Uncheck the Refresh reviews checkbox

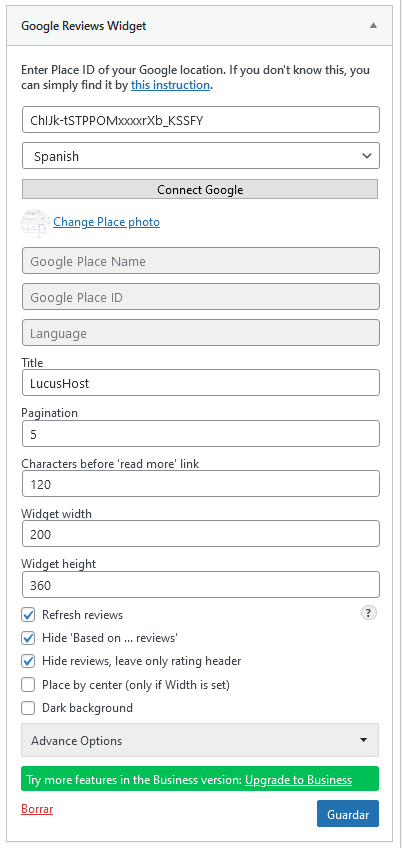pyautogui.click(x=28, y=615)
